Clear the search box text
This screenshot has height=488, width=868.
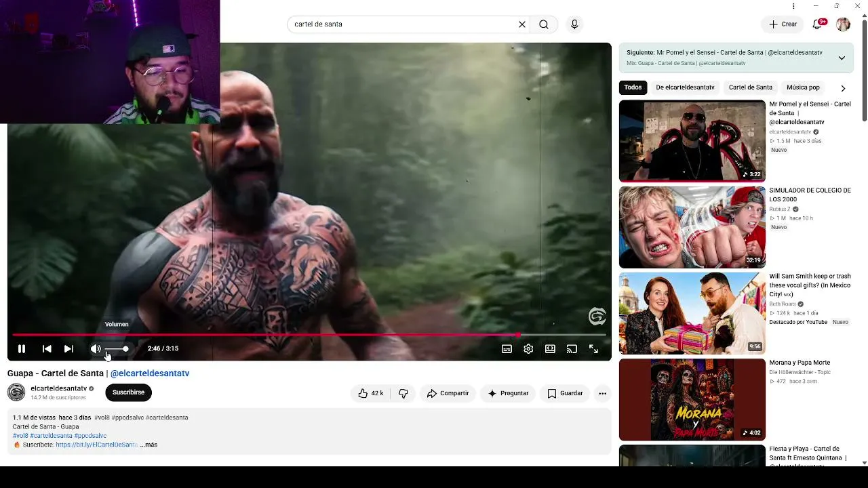(x=522, y=24)
